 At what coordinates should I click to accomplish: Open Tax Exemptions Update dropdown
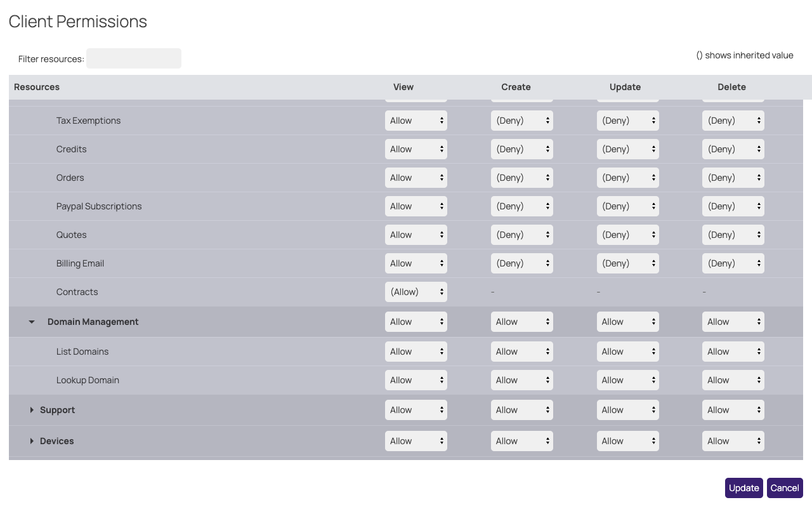click(x=628, y=121)
